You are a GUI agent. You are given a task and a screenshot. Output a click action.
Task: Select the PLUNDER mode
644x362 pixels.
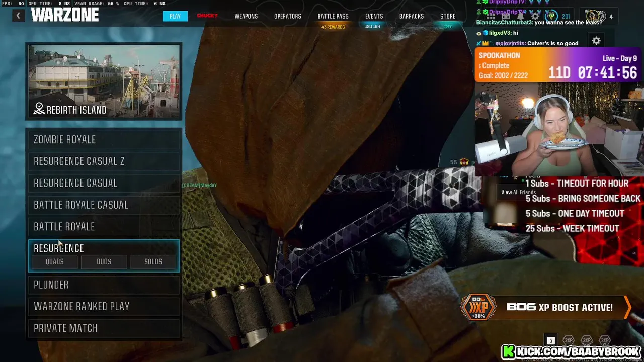(x=104, y=285)
